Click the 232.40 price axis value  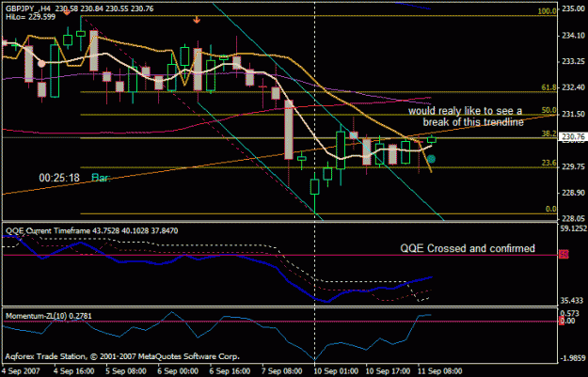tap(573, 87)
